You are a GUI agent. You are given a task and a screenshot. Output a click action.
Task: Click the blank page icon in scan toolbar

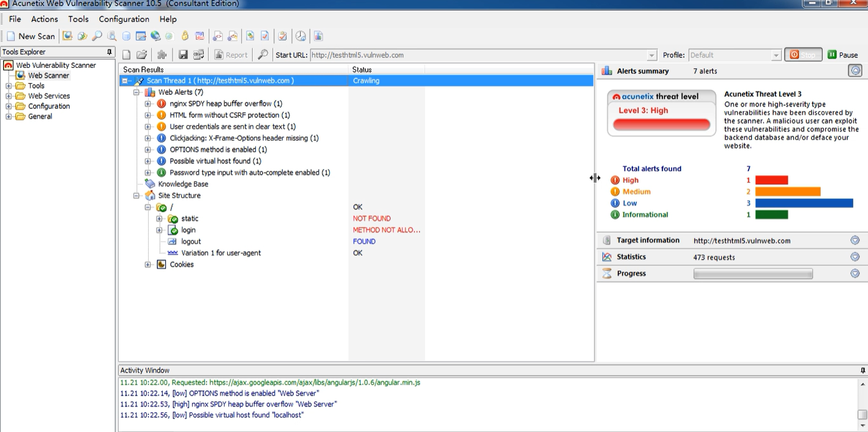(x=126, y=55)
